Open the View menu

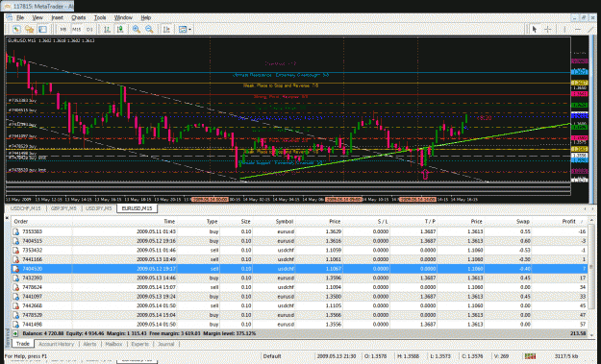coord(38,17)
